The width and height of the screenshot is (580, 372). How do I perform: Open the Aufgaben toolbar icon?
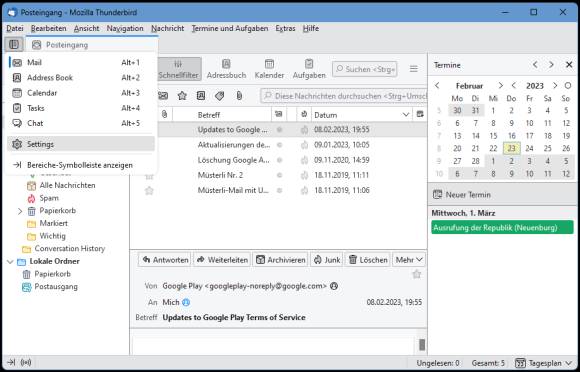[309, 69]
